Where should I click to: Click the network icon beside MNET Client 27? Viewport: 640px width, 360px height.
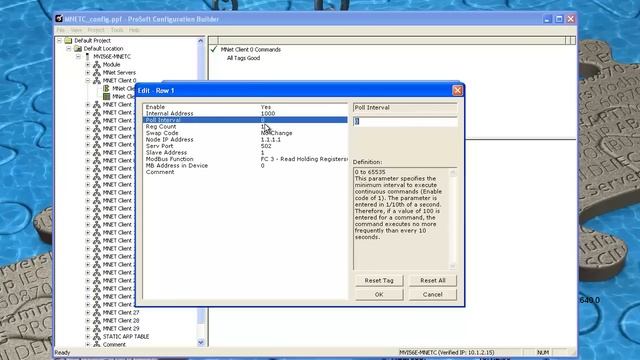97,312
